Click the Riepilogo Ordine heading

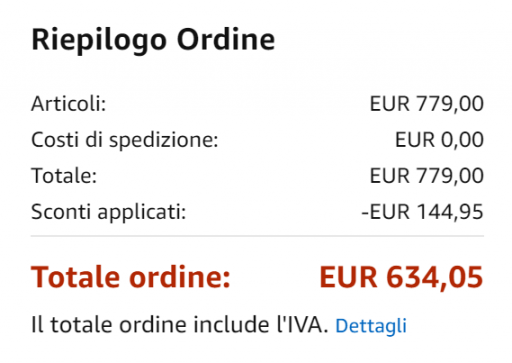click(x=153, y=41)
